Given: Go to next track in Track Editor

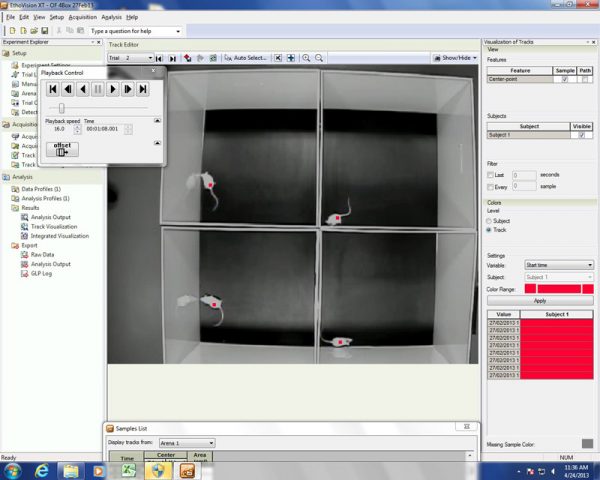Looking at the screenshot, I should coord(173,58).
